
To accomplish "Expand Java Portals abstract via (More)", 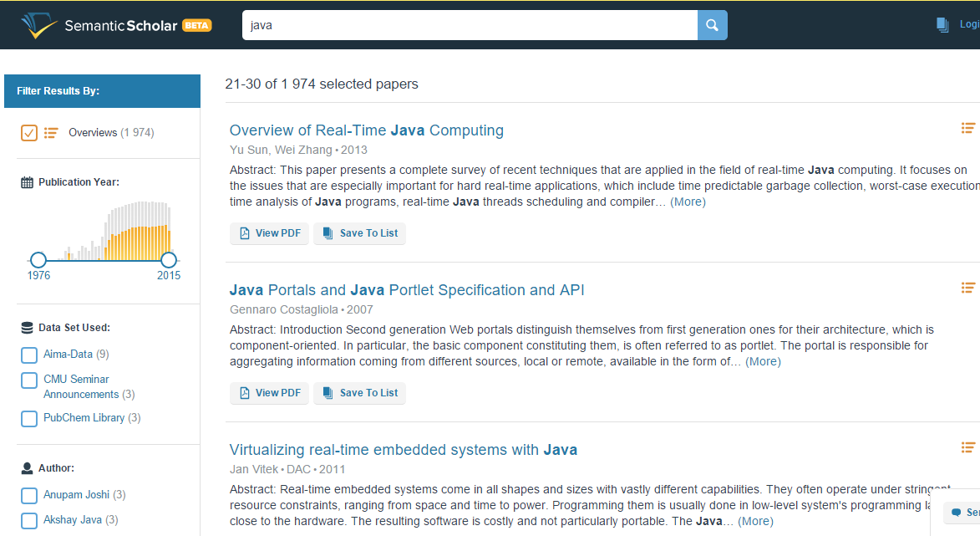I will click(763, 361).
